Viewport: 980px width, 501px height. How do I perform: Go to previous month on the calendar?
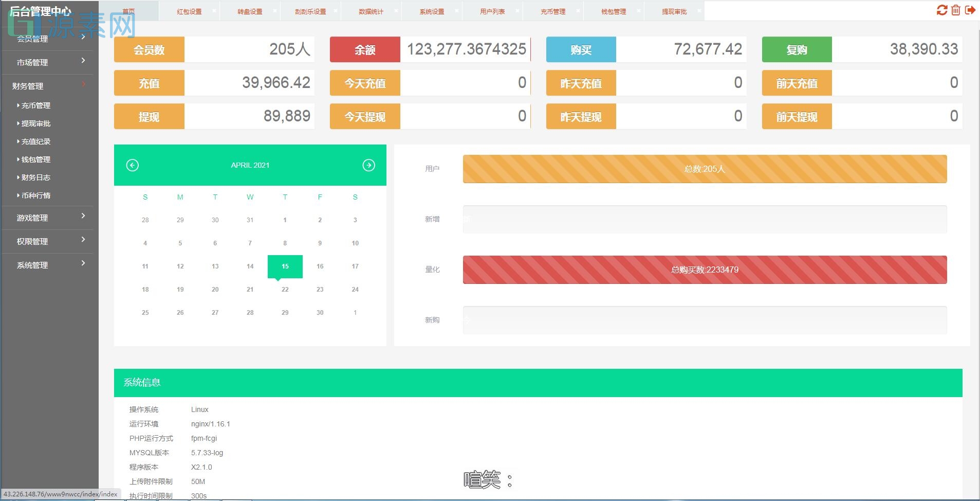point(132,165)
